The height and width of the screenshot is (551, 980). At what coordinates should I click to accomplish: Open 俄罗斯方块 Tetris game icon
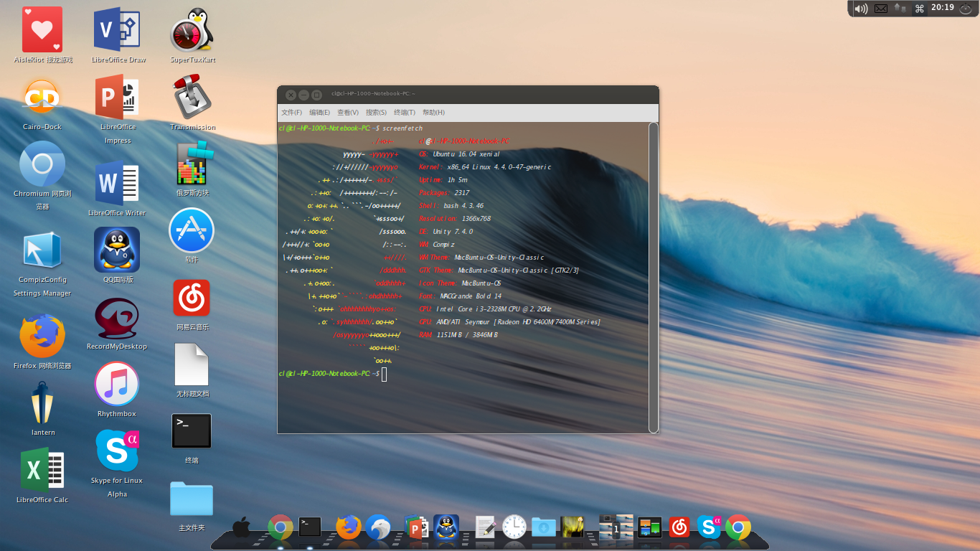click(x=193, y=163)
